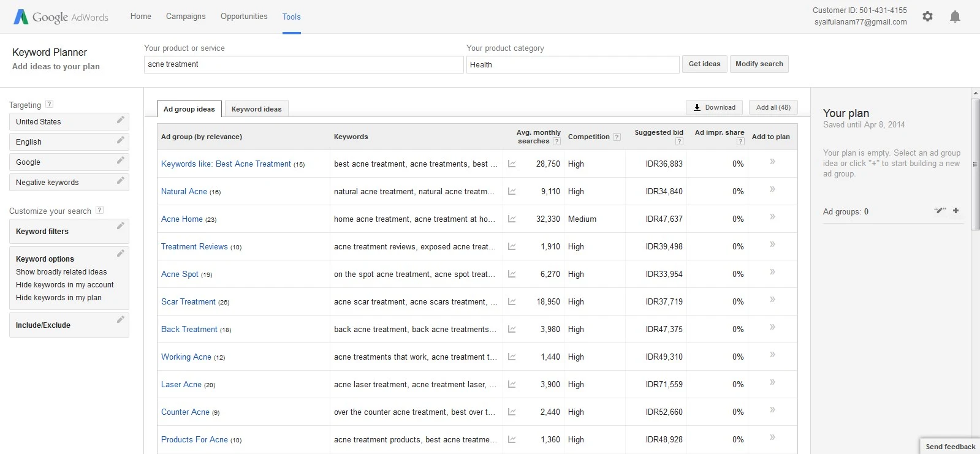This screenshot has height=454, width=980.
Task: Go to Home menu
Action: [x=141, y=17]
